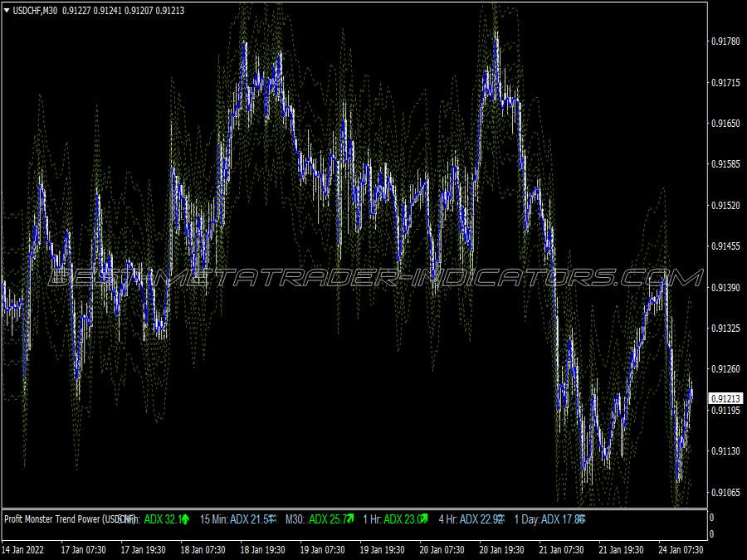Viewport: 747px width, 560px height.
Task: Click the 19 Jan 19:30 time label
Action: click(382, 549)
